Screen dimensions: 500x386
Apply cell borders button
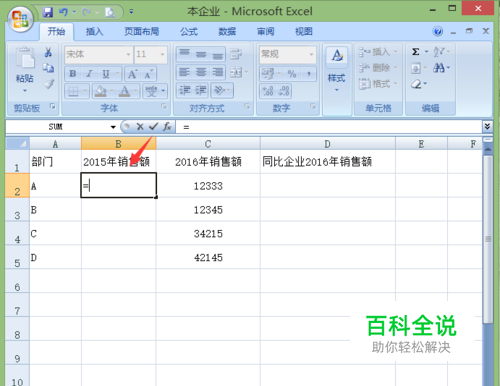coord(73,91)
